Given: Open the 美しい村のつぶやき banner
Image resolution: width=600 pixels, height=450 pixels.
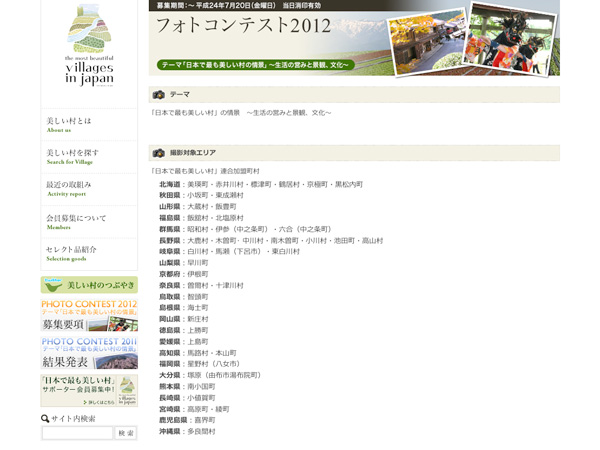Looking at the screenshot, I should 89,286.
